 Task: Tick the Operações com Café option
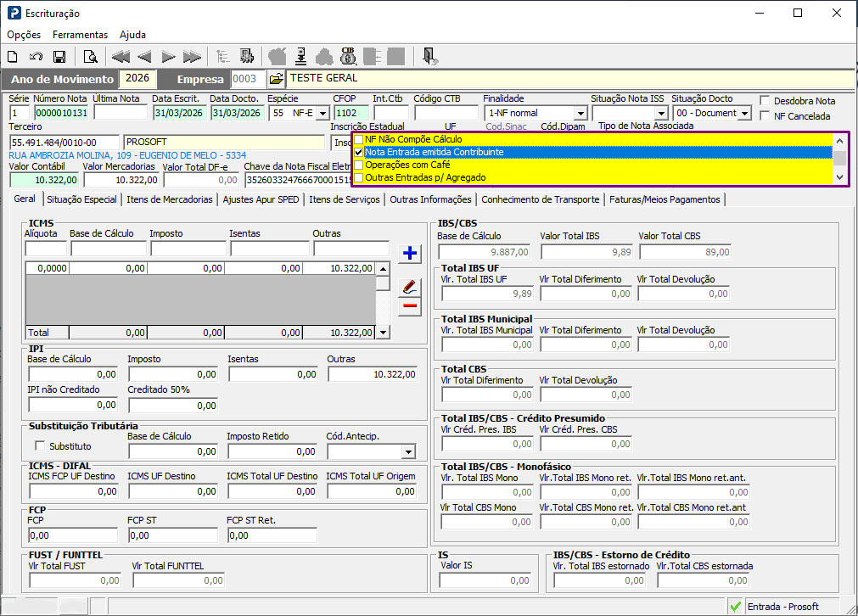(359, 165)
